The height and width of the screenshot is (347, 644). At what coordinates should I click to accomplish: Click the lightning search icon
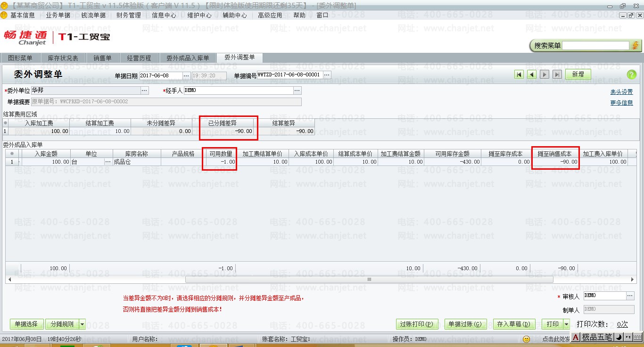point(636,46)
